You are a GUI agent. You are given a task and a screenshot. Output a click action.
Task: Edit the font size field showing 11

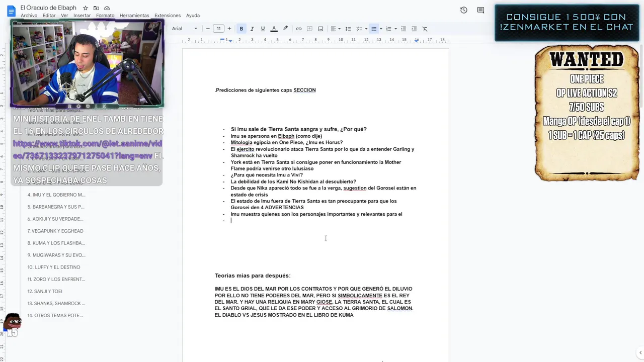(x=218, y=29)
